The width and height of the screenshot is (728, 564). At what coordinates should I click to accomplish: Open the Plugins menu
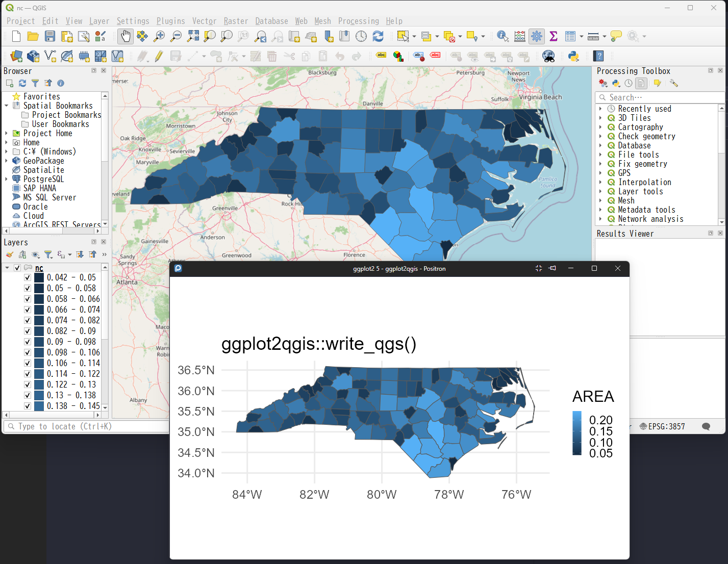(170, 21)
